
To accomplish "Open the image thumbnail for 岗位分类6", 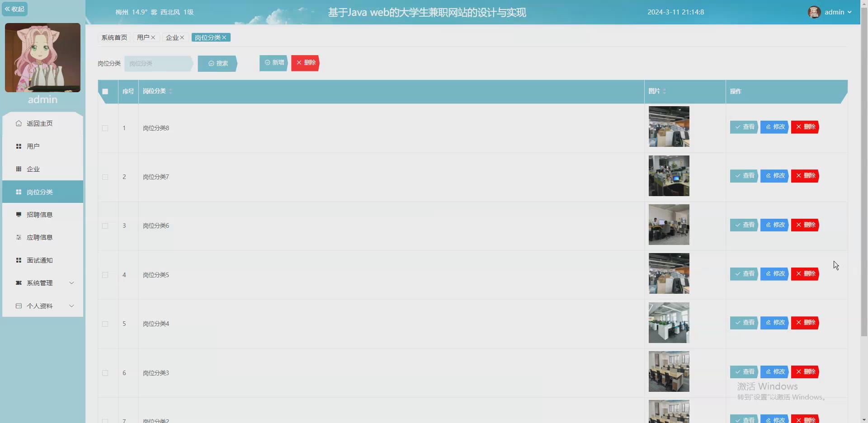I will tap(669, 225).
